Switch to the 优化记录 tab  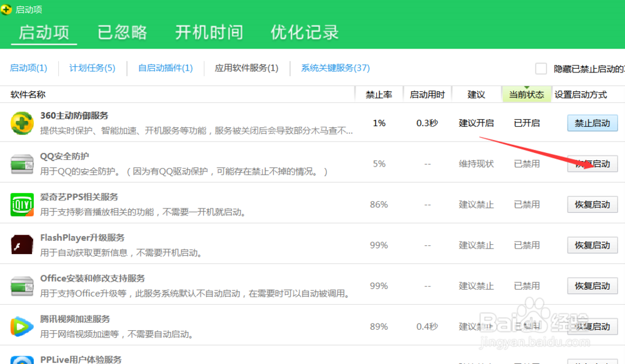pos(304,32)
